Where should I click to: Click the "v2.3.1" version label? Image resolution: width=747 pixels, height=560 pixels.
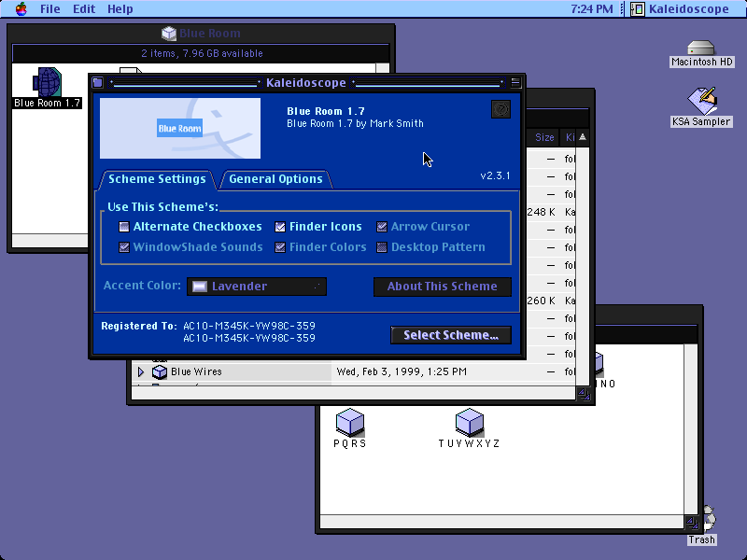[x=495, y=175]
